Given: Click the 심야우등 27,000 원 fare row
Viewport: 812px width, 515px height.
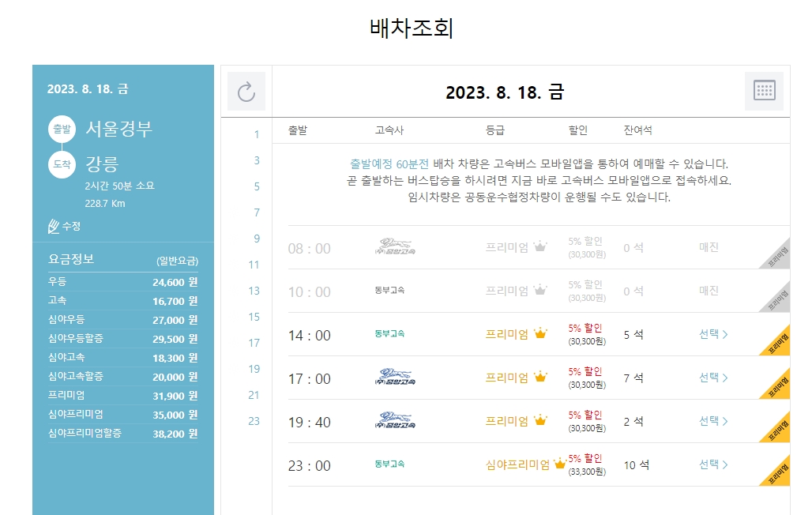Looking at the screenshot, I should click(122, 320).
